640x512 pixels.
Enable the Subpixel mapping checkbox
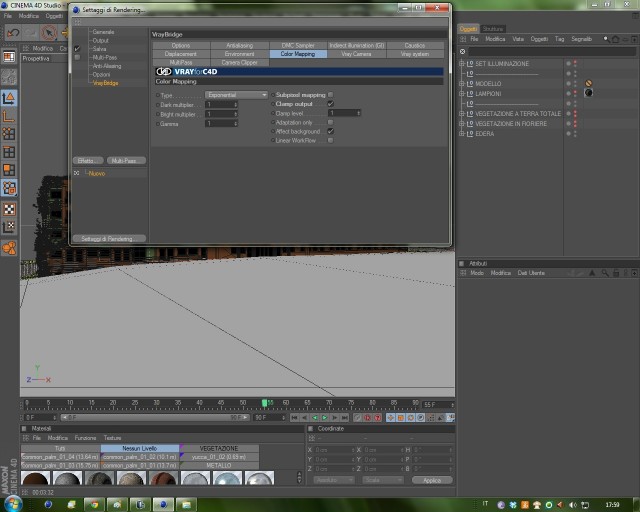click(331, 95)
